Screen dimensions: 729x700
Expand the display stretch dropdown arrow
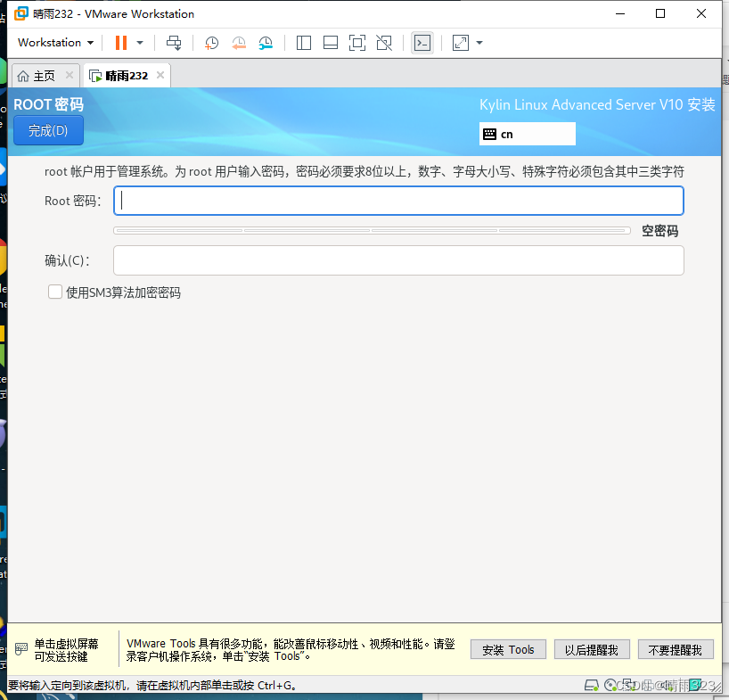click(x=479, y=43)
